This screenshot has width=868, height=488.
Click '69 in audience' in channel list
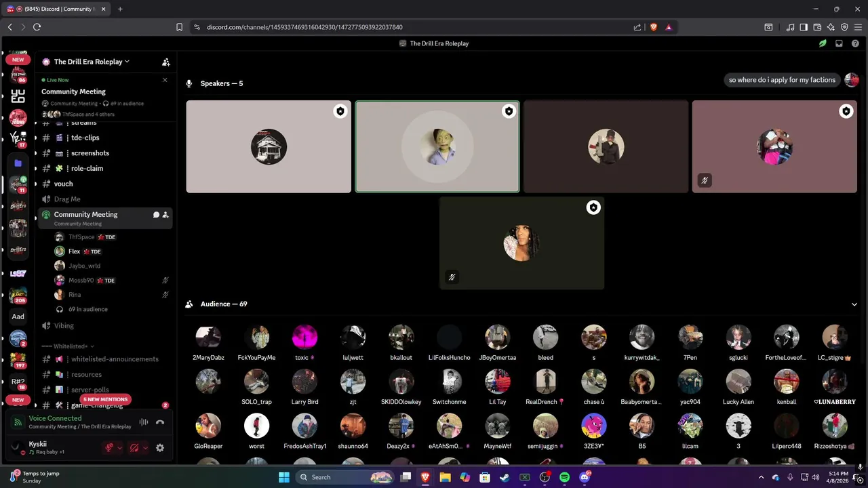click(x=87, y=309)
